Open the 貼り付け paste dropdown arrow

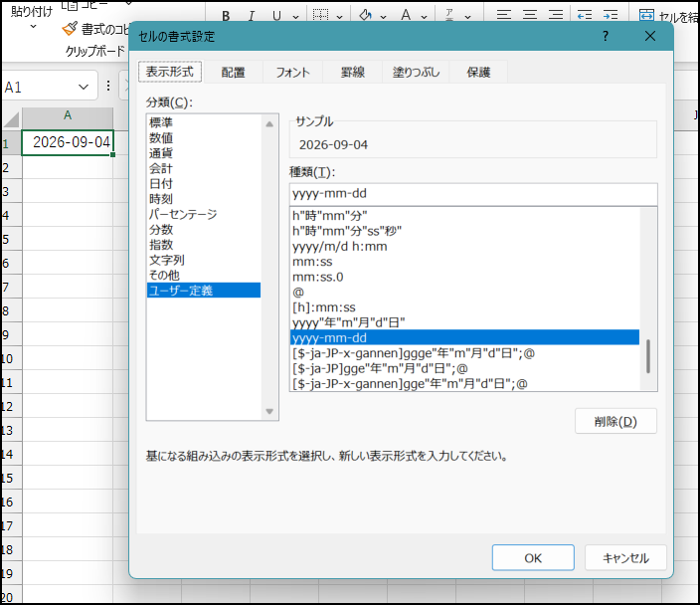point(33,27)
